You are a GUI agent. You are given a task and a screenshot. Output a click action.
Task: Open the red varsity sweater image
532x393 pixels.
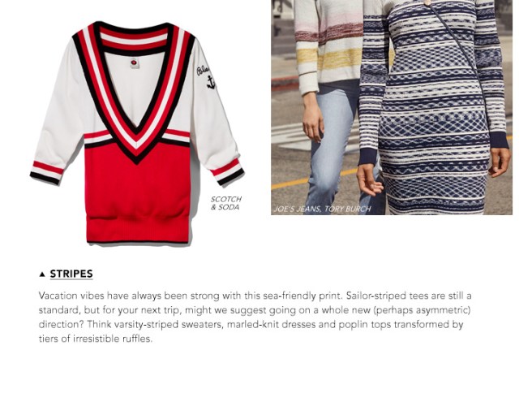(137, 132)
